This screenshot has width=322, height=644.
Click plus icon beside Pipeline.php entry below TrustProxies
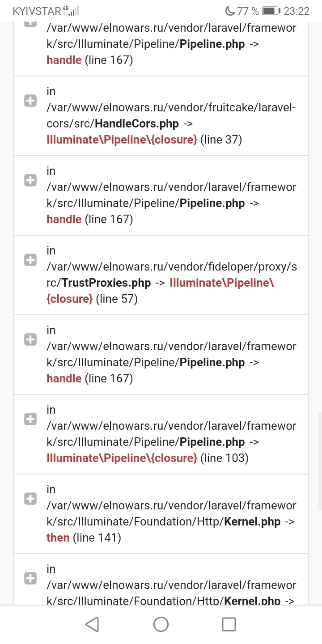pyautogui.click(x=30, y=339)
